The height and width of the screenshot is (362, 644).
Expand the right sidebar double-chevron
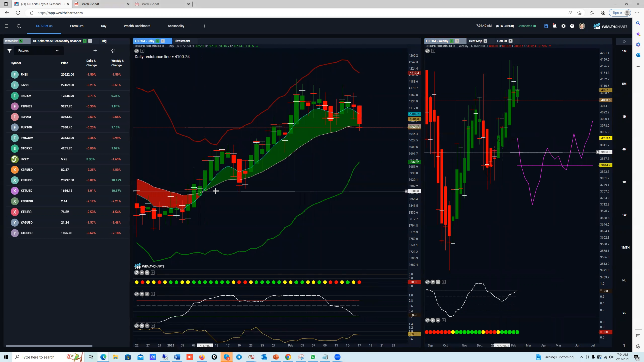[x=624, y=41]
